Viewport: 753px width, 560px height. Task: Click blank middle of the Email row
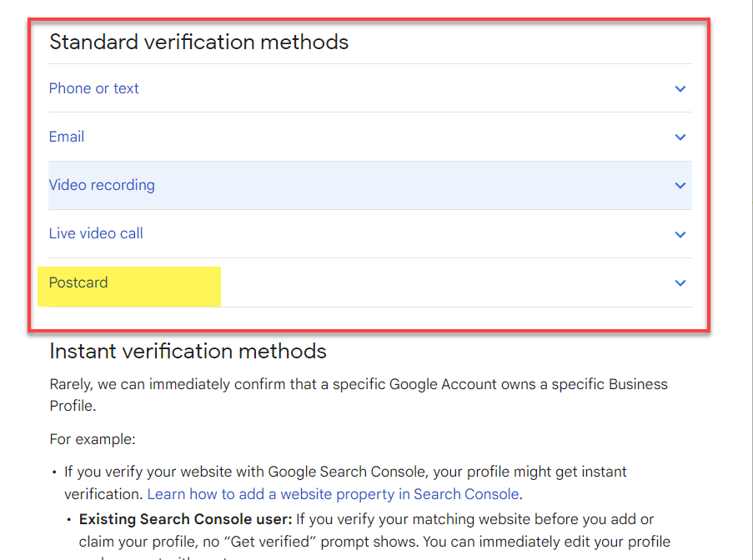click(375, 137)
